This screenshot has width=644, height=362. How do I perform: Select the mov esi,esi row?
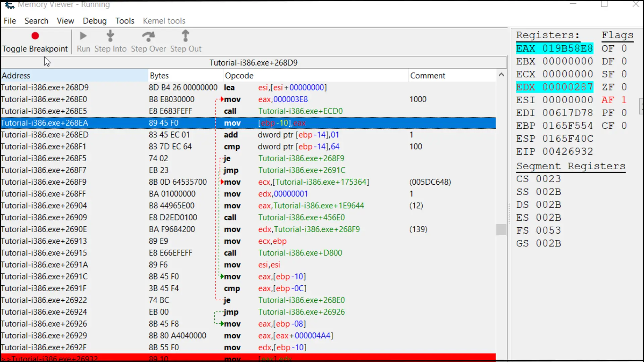pyautogui.click(x=248, y=265)
